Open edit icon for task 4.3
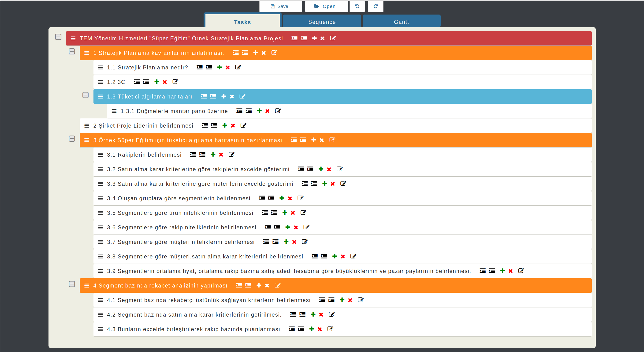Screen dimensions: 644x352 tap(330, 329)
